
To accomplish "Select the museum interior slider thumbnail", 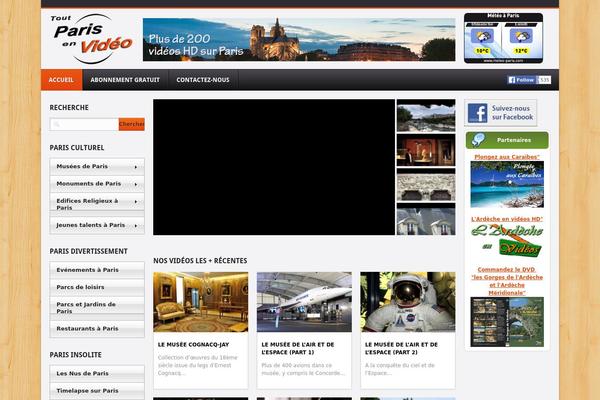I will point(426,150).
